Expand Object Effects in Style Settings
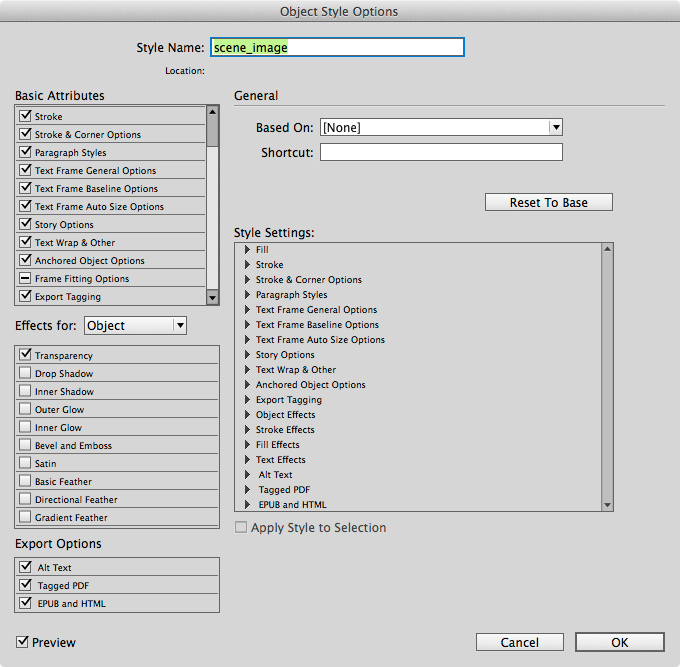Screen dimensions: 680x667 pos(247,415)
